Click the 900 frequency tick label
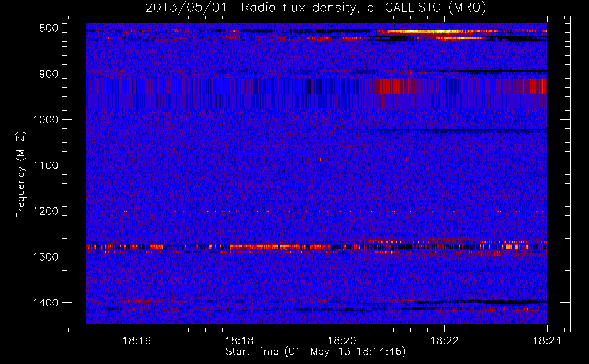 (49, 74)
